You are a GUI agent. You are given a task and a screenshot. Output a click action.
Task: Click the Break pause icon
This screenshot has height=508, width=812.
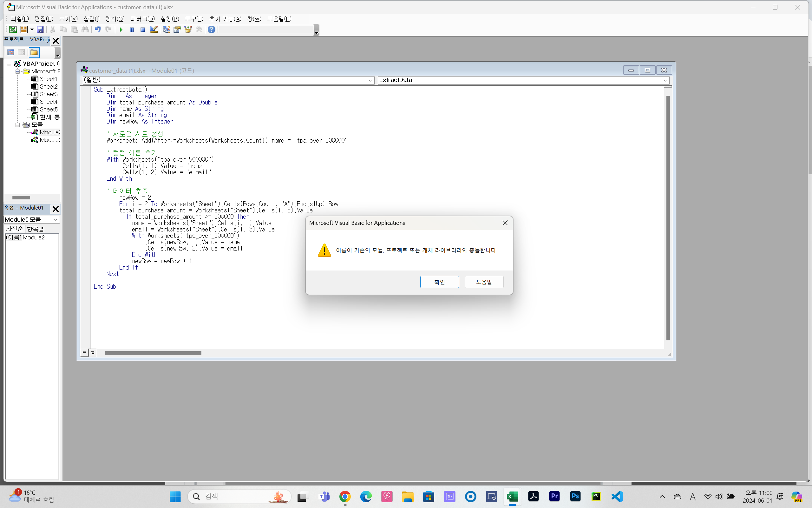132,30
